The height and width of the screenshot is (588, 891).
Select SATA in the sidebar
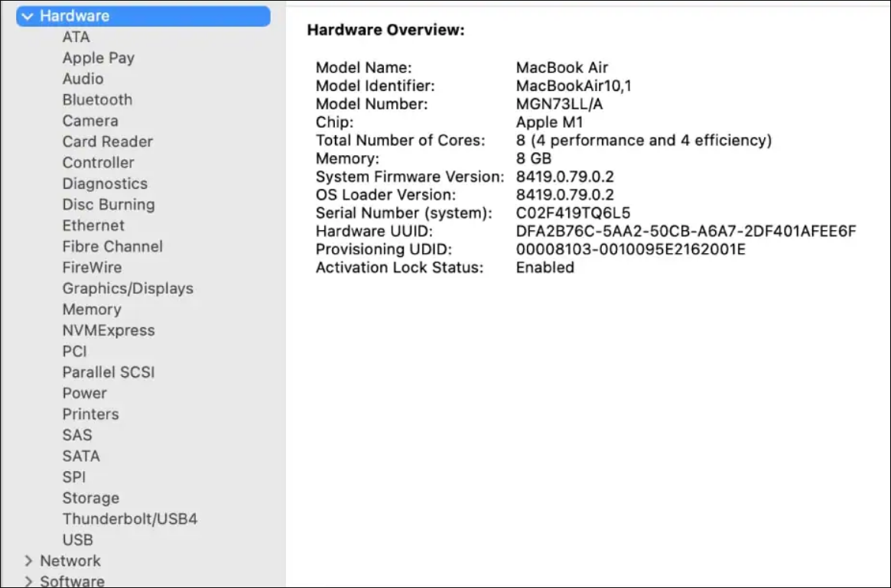81,456
